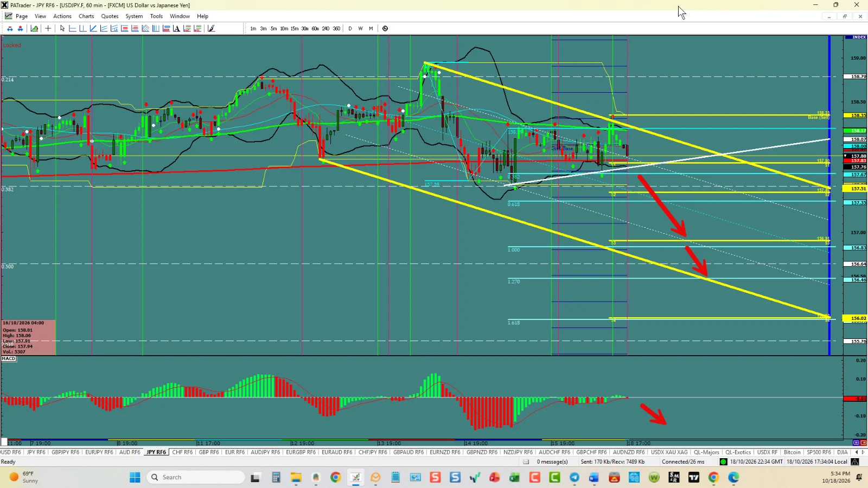Open File Explorer from taskbar
Screen dimensions: 868x488
pyautogui.click(x=296, y=477)
